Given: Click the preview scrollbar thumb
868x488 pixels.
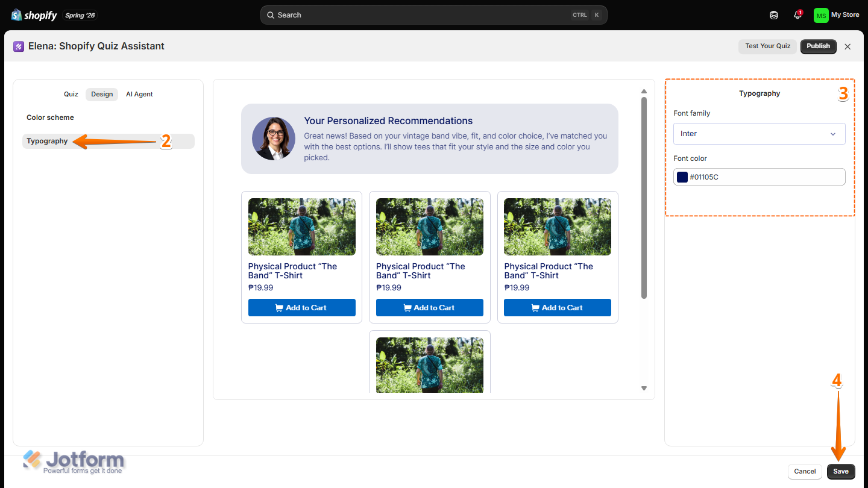Looking at the screenshot, I should tap(644, 198).
